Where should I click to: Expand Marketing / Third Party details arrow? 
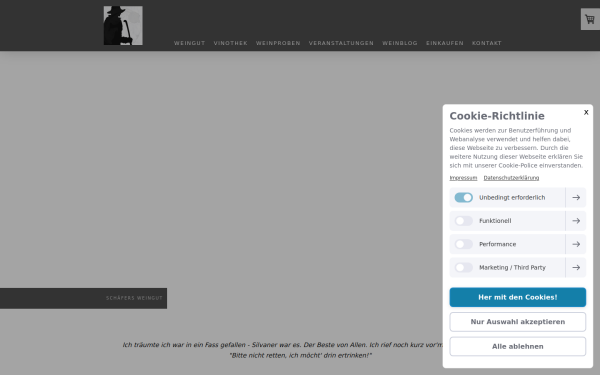tap(576, 267)
